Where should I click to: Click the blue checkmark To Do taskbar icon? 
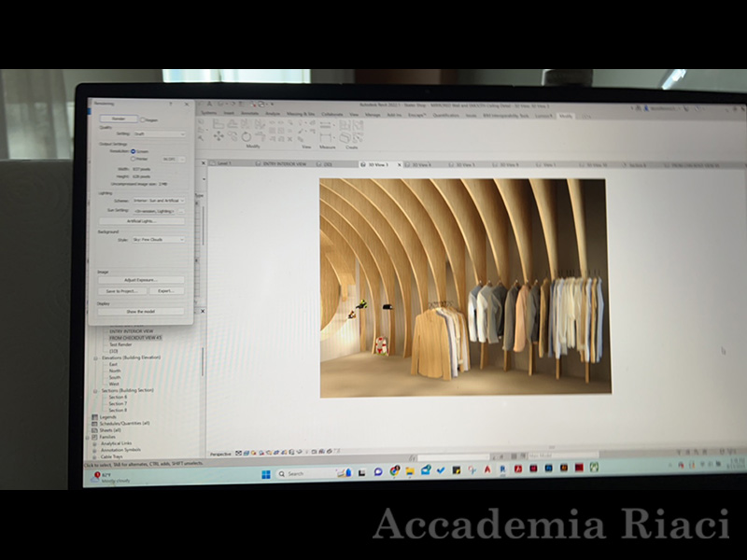click(x=441, y=470)
